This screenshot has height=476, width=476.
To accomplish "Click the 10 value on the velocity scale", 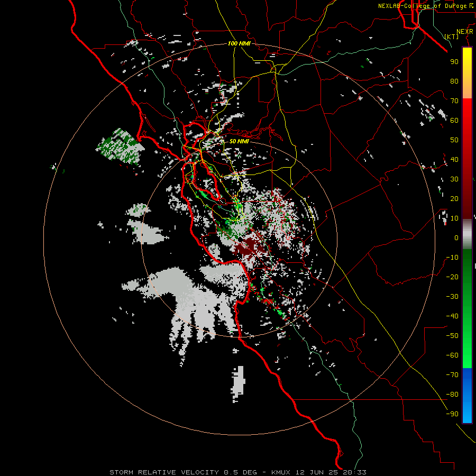I will [454, 218].
